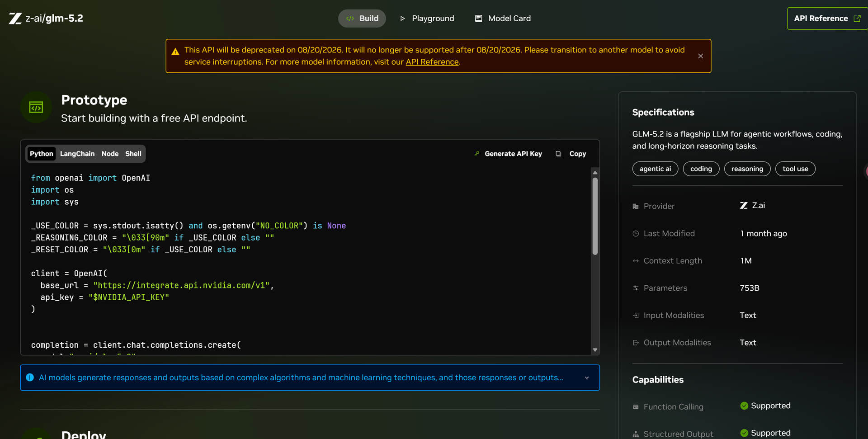Viewport: 868px width, 439px height.
Task: Click the Input Modalities icon
Action: tap(636, 315)
